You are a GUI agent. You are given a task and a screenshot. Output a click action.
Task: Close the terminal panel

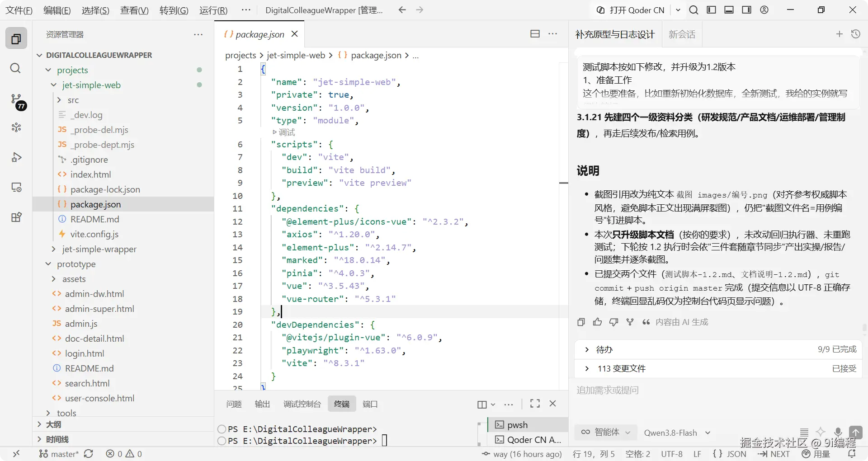[552, 404]
